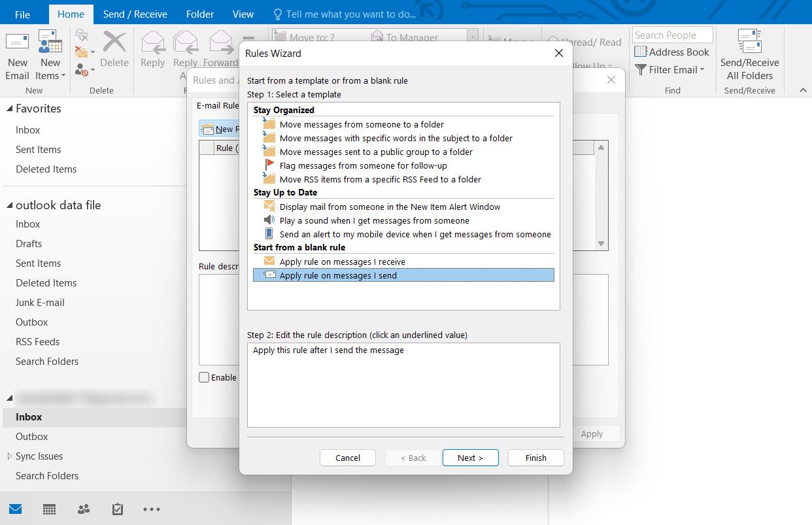
Task: Open the File menu tab
Action: pyautogui.click(x=22, y=14)
